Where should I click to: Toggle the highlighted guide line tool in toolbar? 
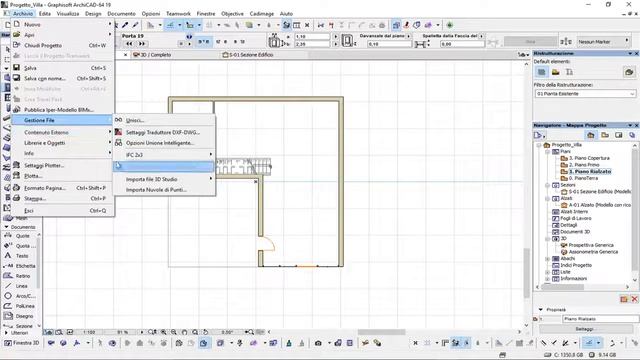pos(170,25)
